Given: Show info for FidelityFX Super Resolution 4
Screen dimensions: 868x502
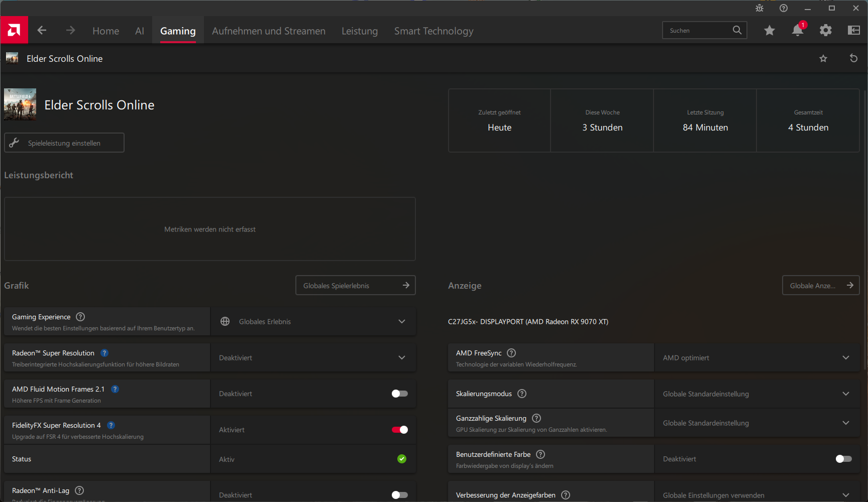Looking at the screenshot, I should pyautogui.click(x=111, y=425).
